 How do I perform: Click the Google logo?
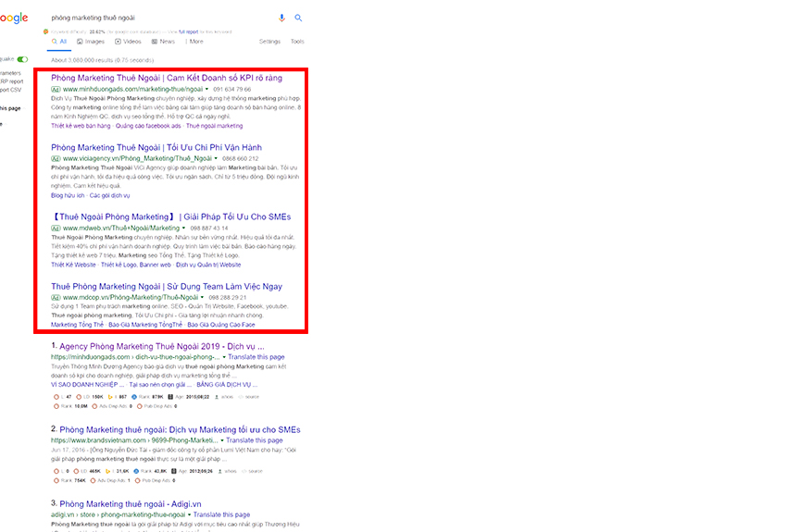14,19
